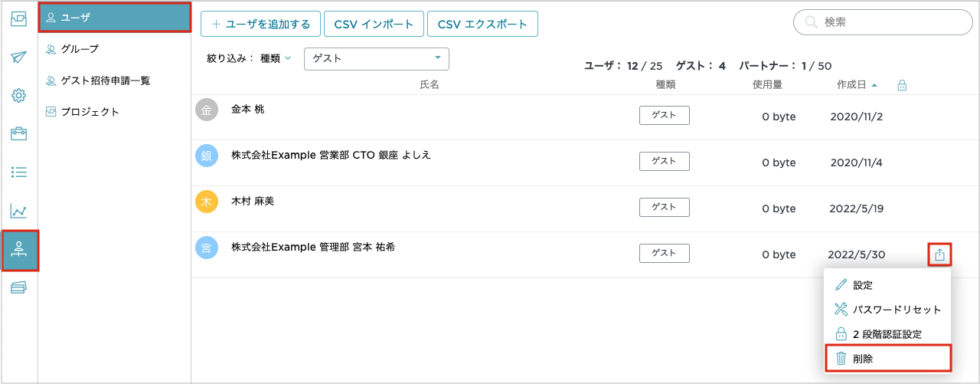Screen dimensions: 980x384
Task: Click the briefcase icon in sidebar
Action: click(x=19, y=134)
